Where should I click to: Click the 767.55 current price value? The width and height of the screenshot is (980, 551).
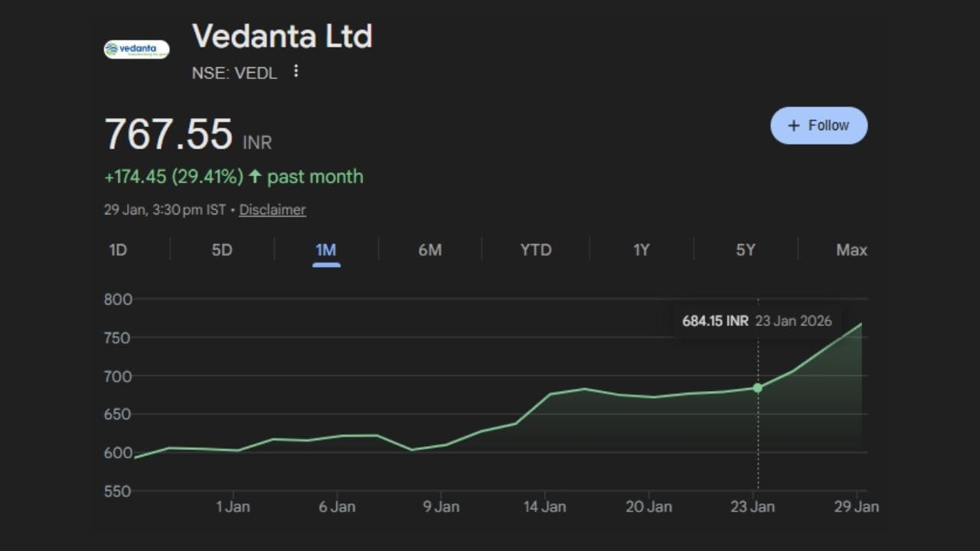point(168,134)
